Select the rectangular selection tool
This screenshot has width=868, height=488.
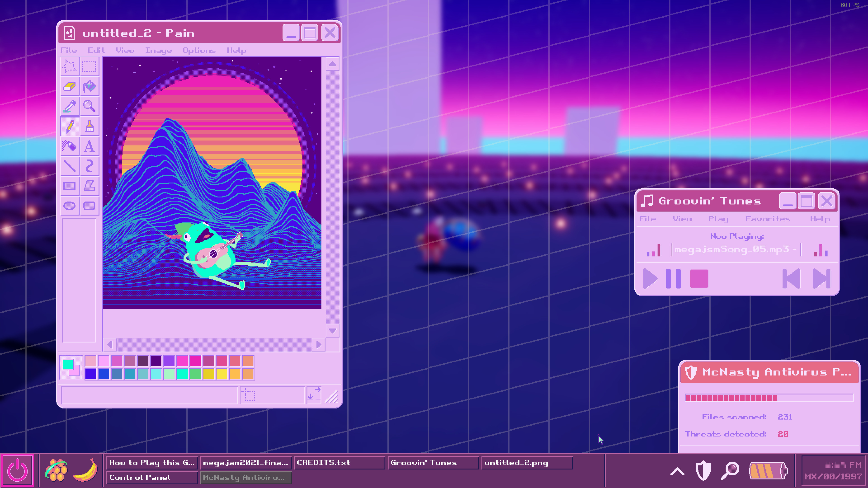pos(90,67)
